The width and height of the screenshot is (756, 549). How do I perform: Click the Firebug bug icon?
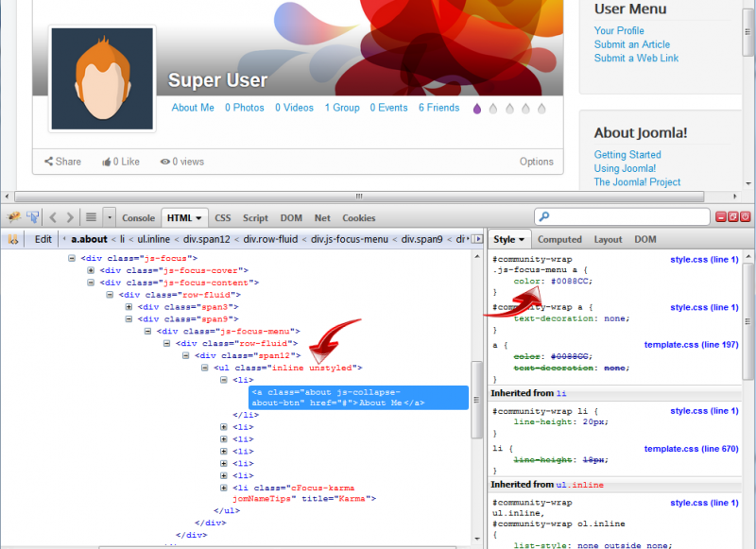(13, 217)
